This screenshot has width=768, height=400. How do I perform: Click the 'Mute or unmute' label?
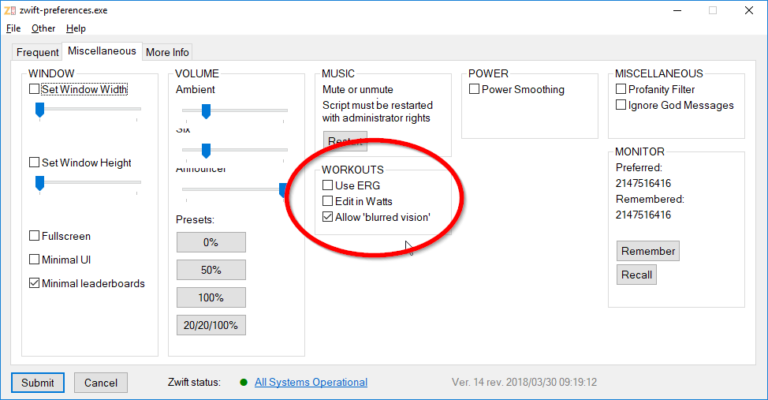(358, 89)
